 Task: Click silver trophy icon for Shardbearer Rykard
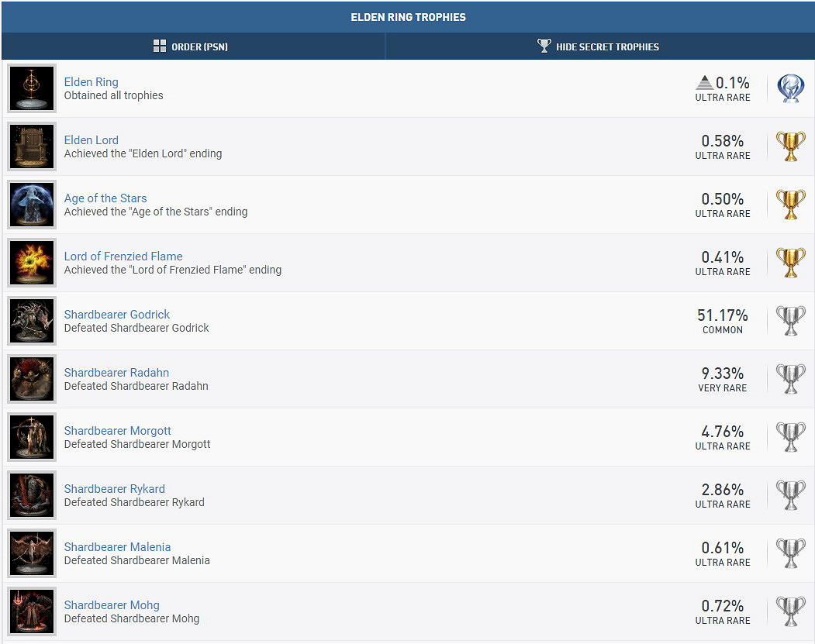(790, 495)
